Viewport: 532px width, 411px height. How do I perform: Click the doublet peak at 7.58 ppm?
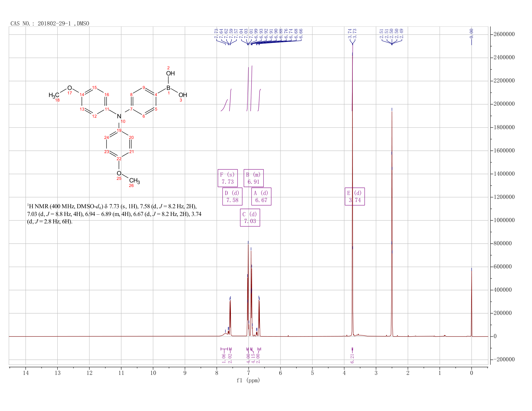click(x=230, y=318)
